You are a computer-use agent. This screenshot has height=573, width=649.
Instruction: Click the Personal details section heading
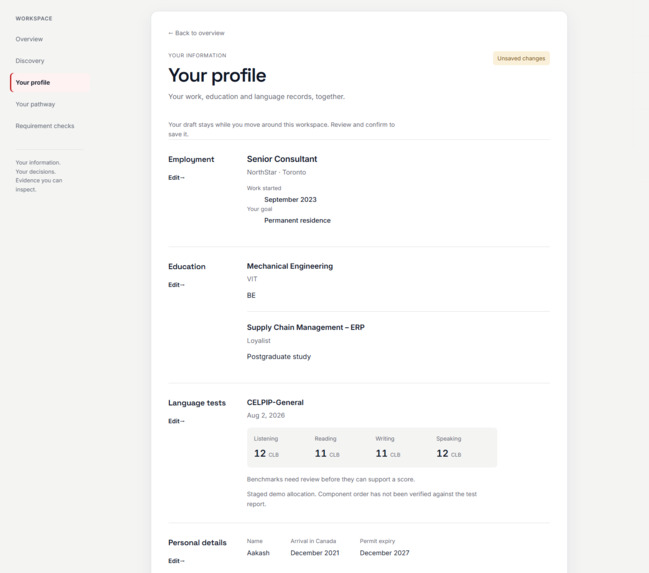coord(197,543)
